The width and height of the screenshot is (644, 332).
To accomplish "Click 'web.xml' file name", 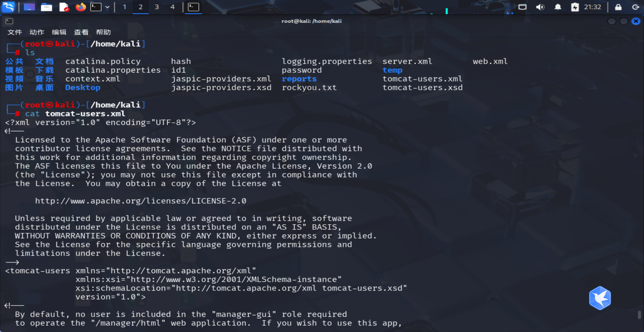I will (490, 61).
